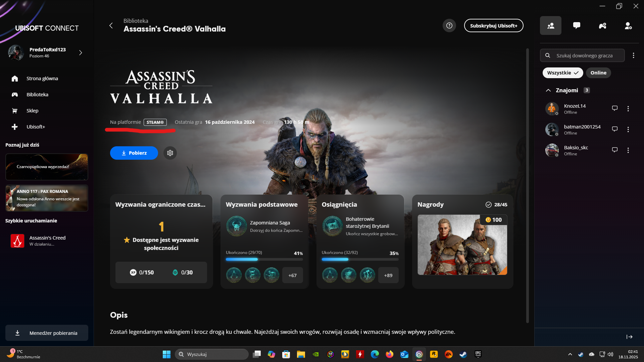Expand PredaToRxd123 profile chevron
Image resolution: width=644 pixels, height=362 pixels.
point(81,53)
